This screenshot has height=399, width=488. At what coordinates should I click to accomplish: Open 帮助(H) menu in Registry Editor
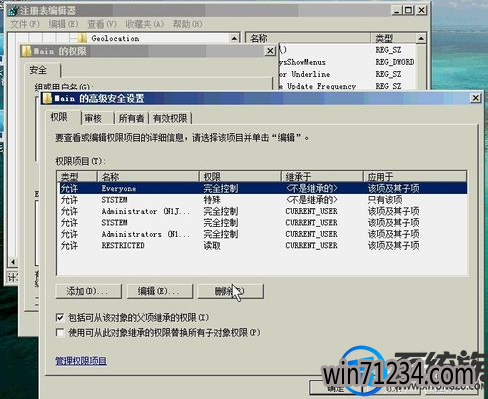[187, 24]
